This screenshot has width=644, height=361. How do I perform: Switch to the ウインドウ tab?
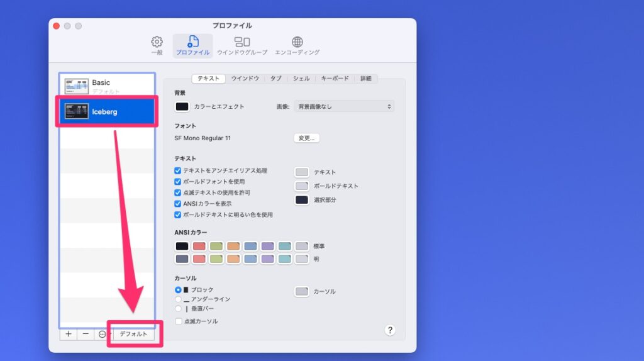click(245, 79)
